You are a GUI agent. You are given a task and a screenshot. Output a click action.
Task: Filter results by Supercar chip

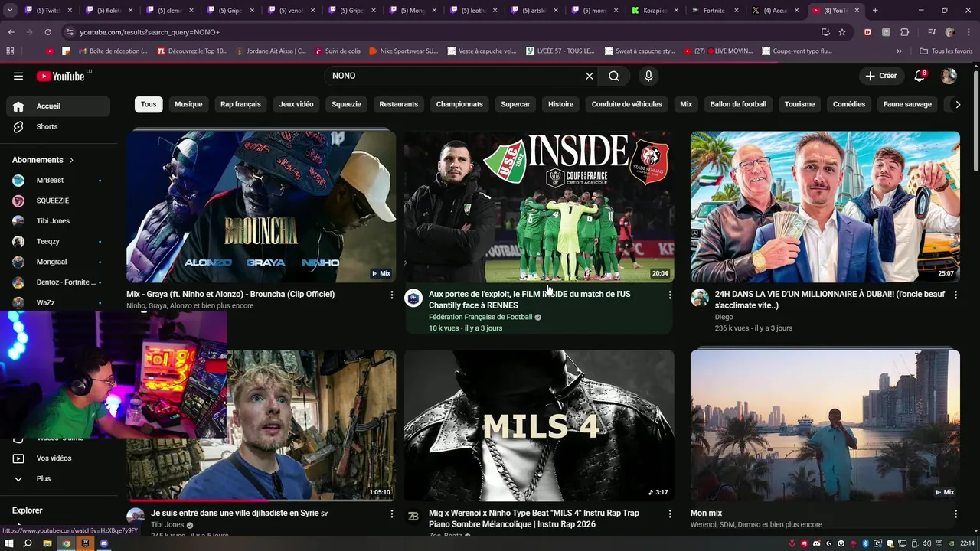tap(515, 104)
